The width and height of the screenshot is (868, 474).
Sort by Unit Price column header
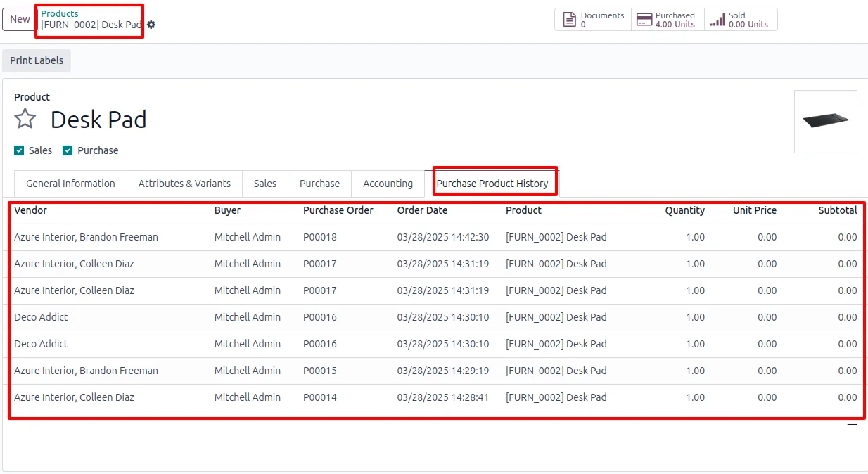tap(755, 210)
